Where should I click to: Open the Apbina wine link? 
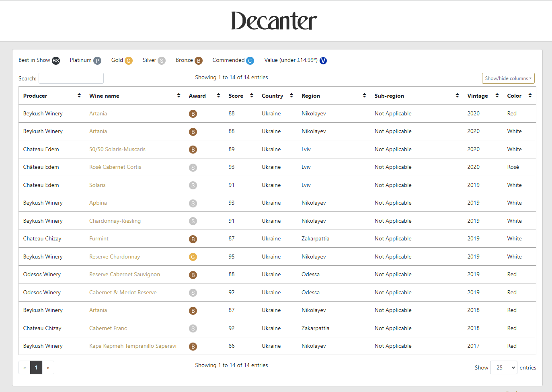coord(98,203)
